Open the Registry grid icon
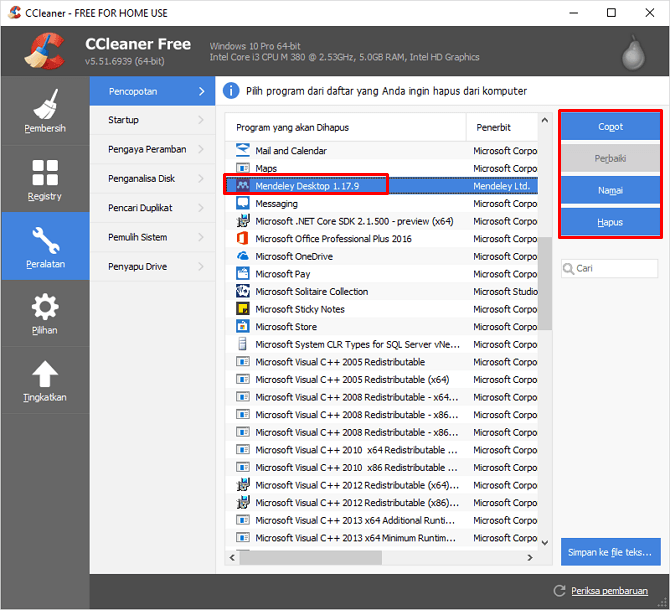 (x=45, y=172)
